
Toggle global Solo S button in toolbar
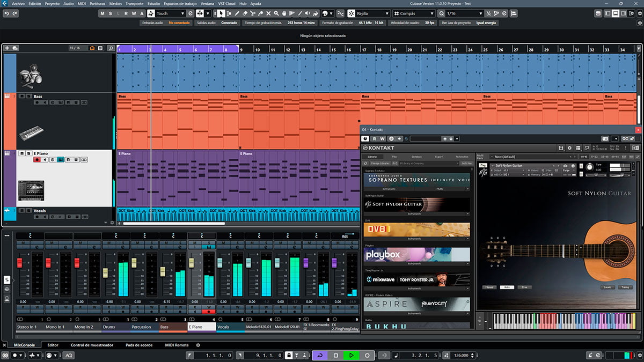111,13
